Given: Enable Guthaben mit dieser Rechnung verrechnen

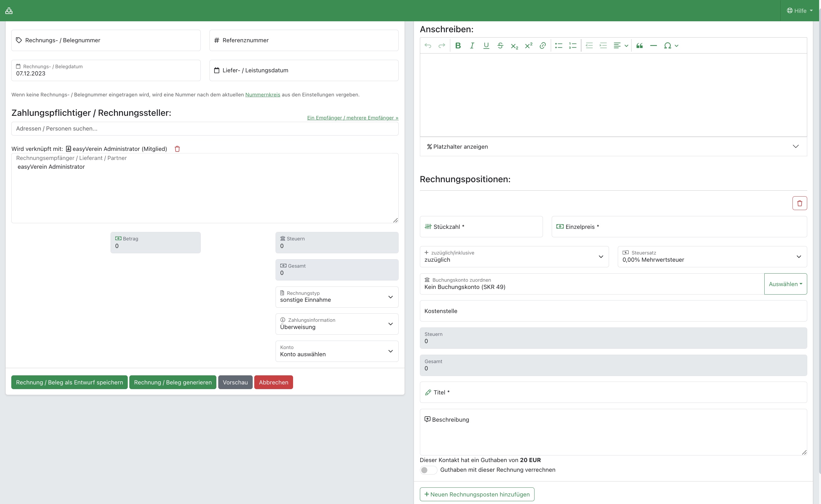Looking at the screenshot, I should (428, 470).
